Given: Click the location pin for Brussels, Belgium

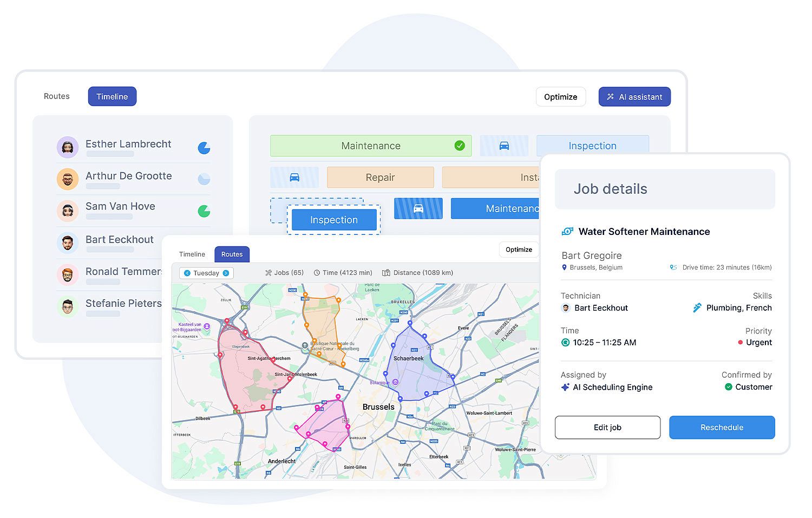Looking at the screenshot, I should 565,267.
